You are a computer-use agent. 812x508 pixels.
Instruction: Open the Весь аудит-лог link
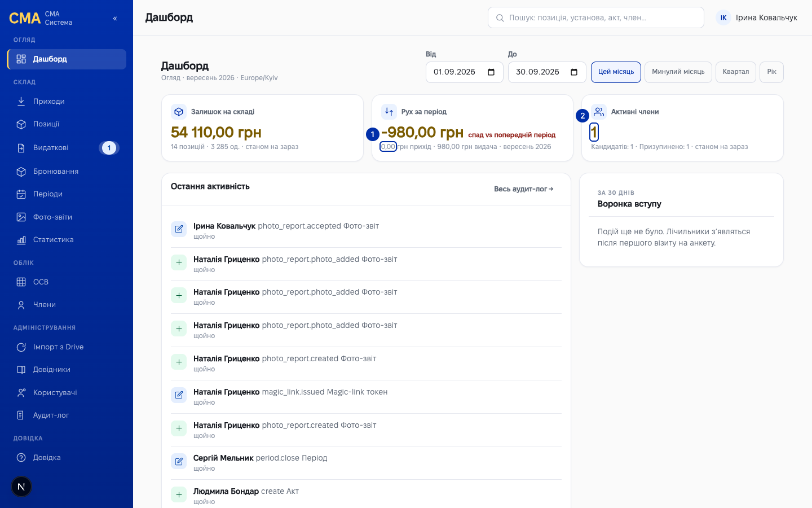[524, 189]
